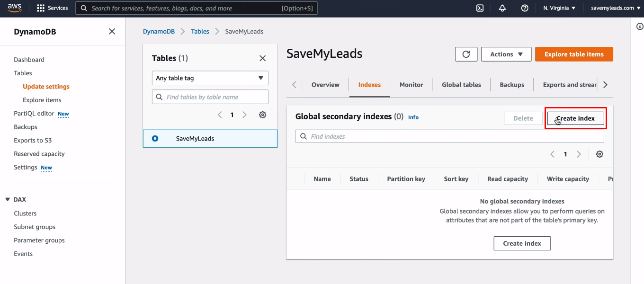
Task: Open Parameter groups in sidebar
Action: 39,240
